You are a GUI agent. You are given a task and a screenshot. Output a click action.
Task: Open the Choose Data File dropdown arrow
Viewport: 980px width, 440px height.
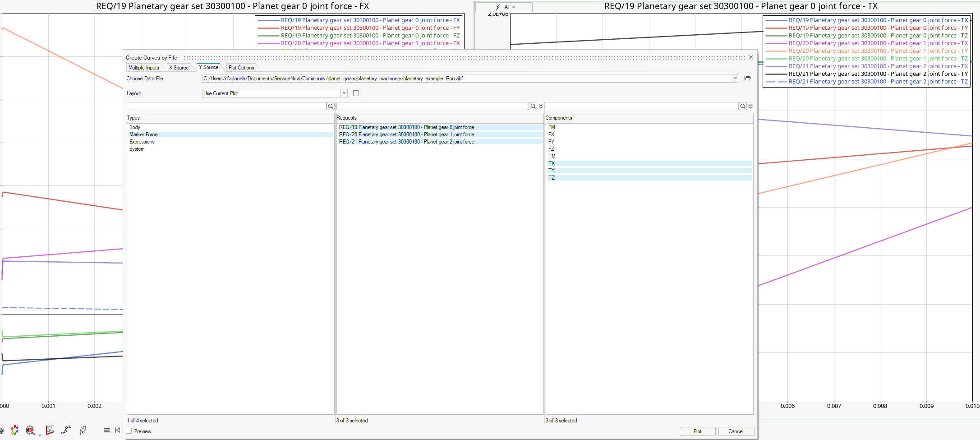tap(736, 79)
